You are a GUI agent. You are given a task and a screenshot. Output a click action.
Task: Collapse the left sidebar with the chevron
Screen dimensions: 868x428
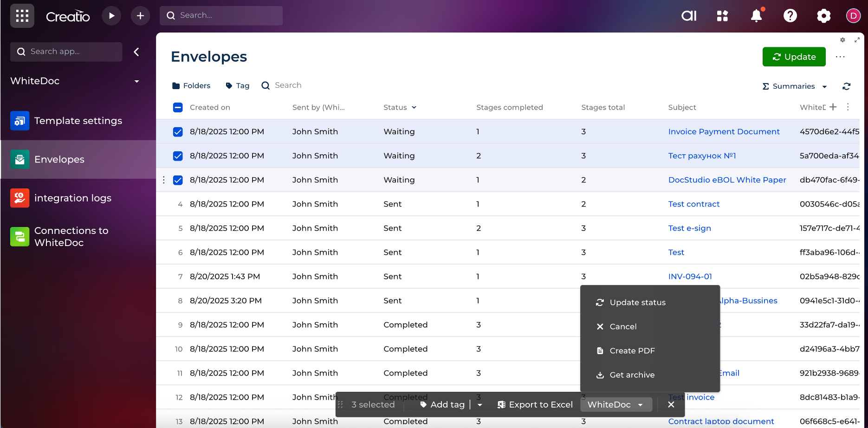tap(136, 52)
